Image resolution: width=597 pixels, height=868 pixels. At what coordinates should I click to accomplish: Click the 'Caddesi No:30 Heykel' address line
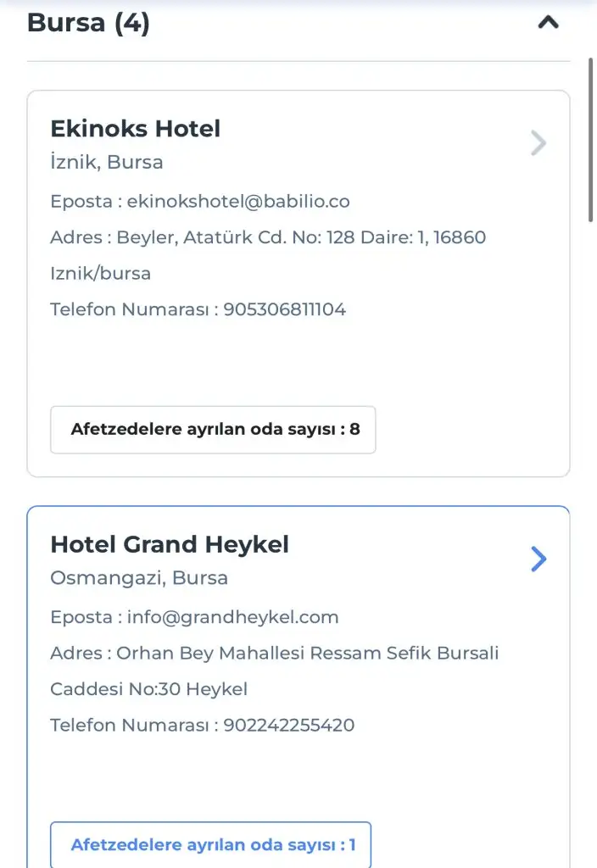pos(149,689)
